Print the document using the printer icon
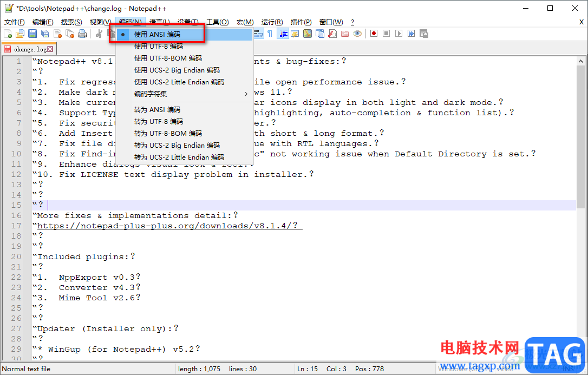 pos(82,34)
